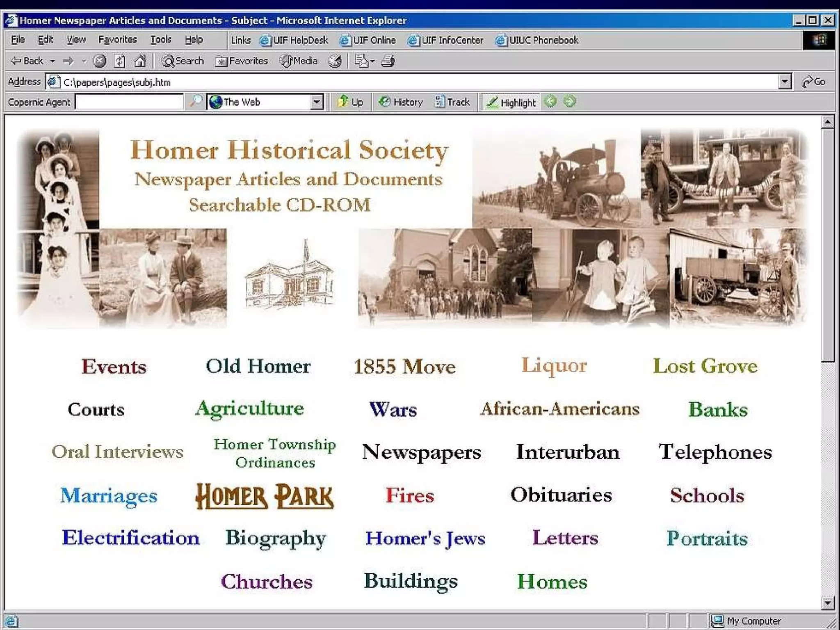The image size is (840, 630).
Task: Click the Refresh page icon
Action: 120,61
